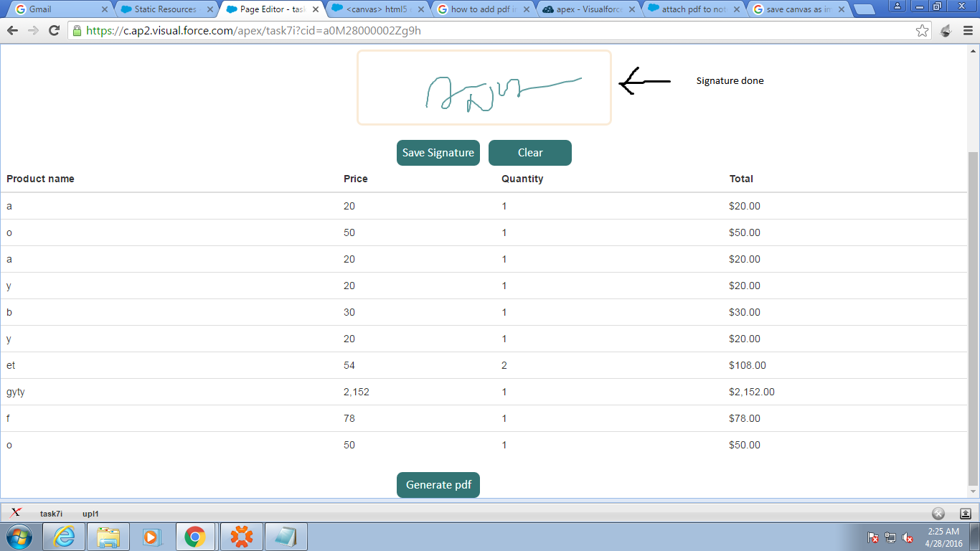This screenshot has height=551, width=980.
Task: Click the network icon in the system tray
Action: click(890, 537)
